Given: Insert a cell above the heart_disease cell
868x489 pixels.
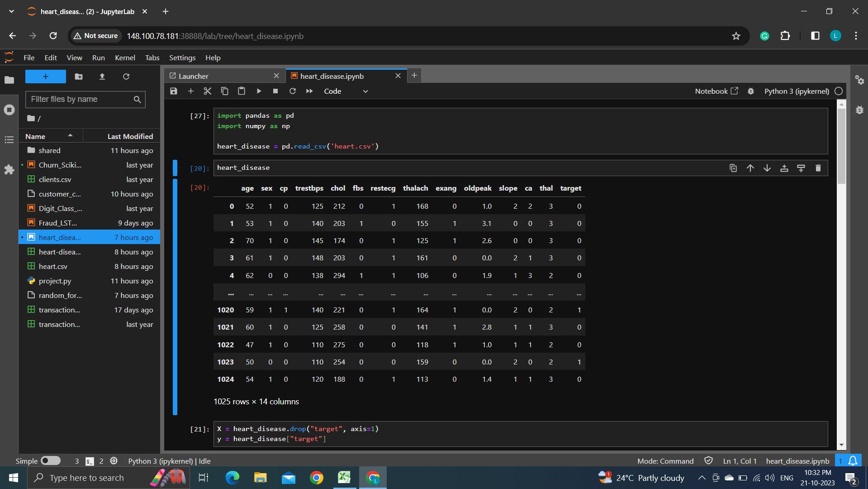Looking at the screenshot, I should (784, 168).
